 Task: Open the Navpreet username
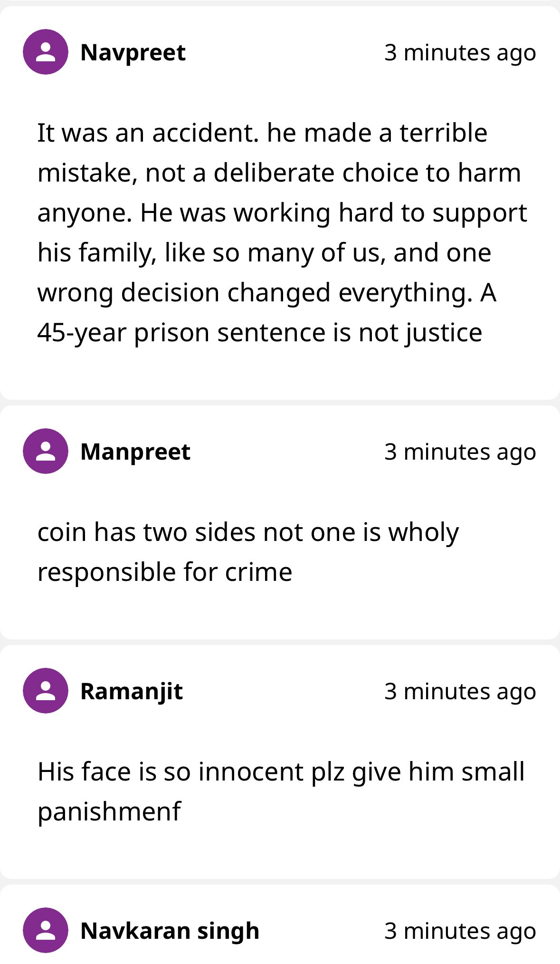(133, 52)
